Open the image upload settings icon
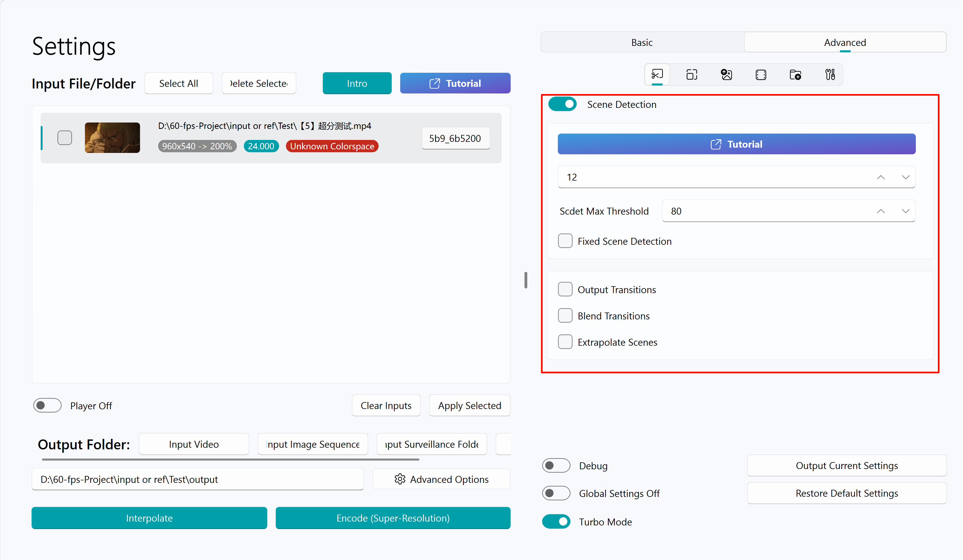Viewport: 963px width, 560px height. [726, 74]
